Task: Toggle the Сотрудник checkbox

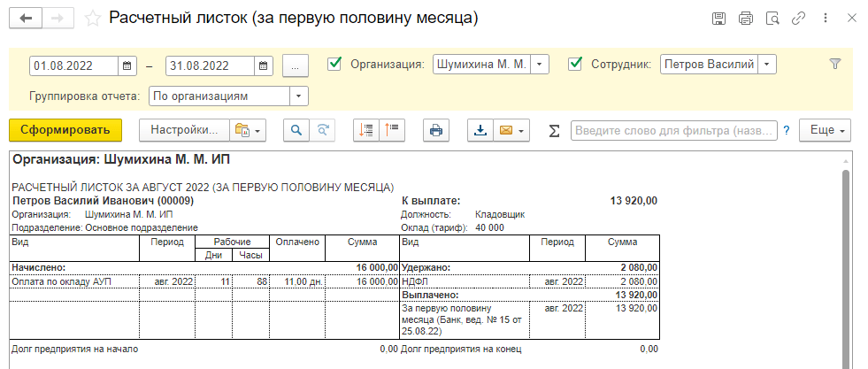Action: 575,64
